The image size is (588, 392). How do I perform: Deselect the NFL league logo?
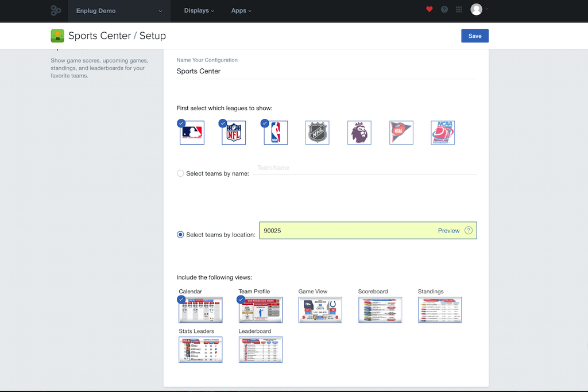click(234, 133)
